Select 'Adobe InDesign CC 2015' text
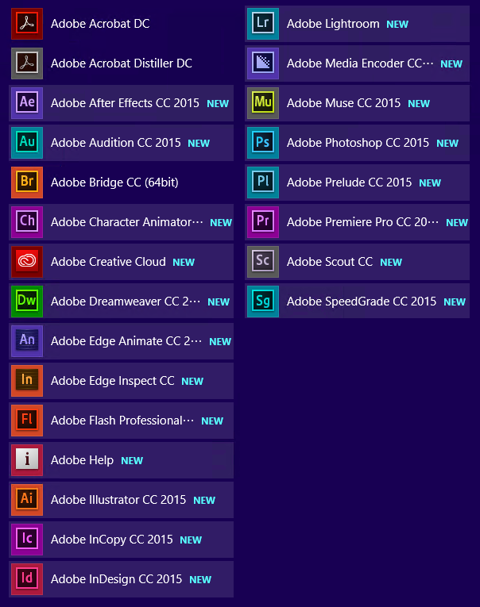This screenshot has height=607, width=480. pyautogui.click(x=116, y=579)
